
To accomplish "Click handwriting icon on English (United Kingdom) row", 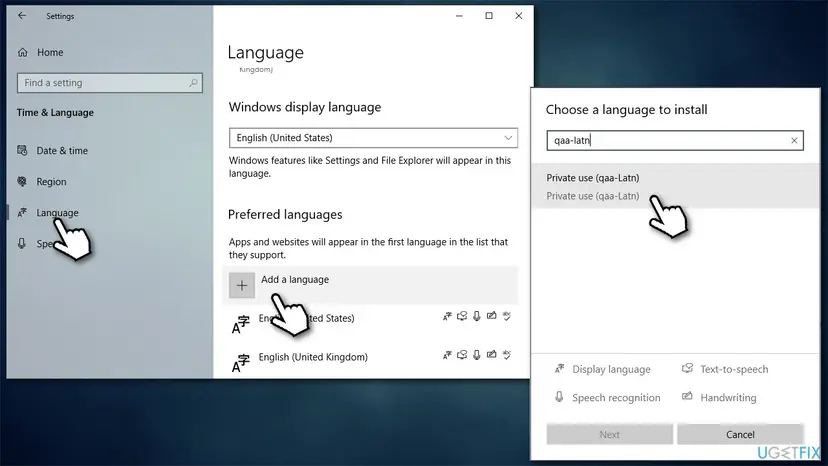I will tap(492, 355).
